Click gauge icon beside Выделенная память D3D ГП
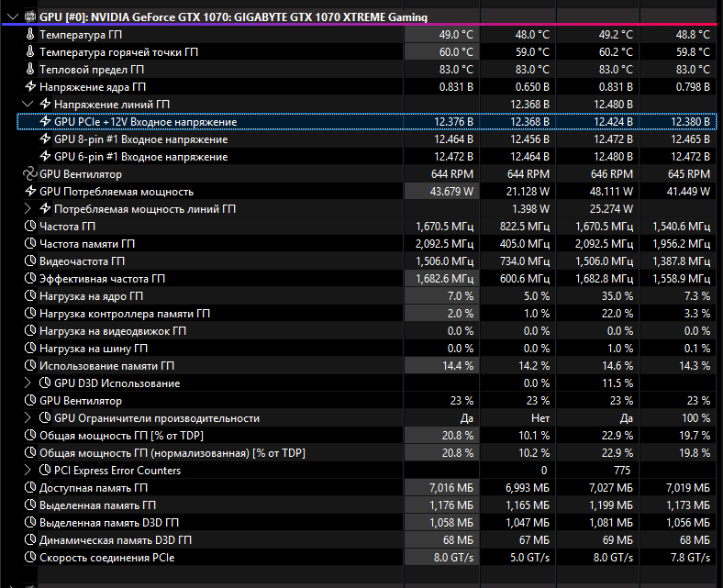 [30, 523]
